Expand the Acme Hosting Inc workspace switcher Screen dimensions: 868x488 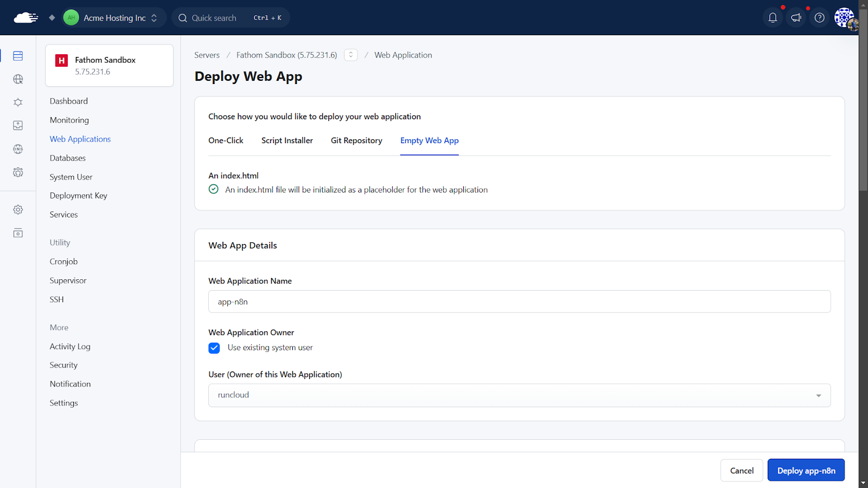pos(115,18)
